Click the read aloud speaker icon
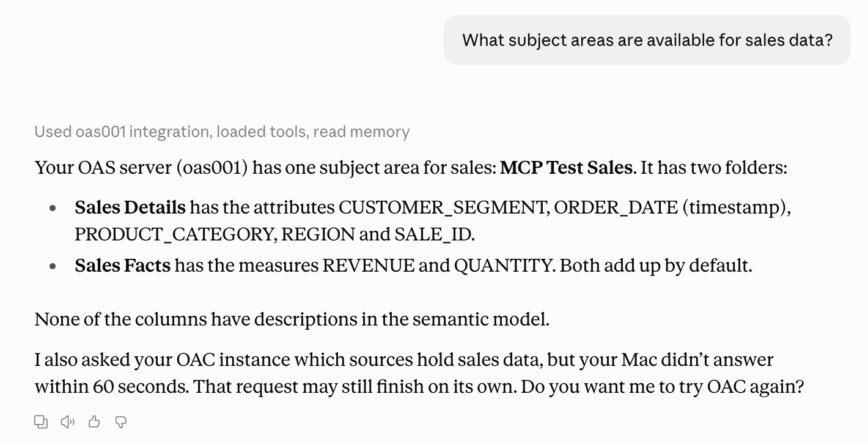The image size is (868, 443). [x=68, y=422]
